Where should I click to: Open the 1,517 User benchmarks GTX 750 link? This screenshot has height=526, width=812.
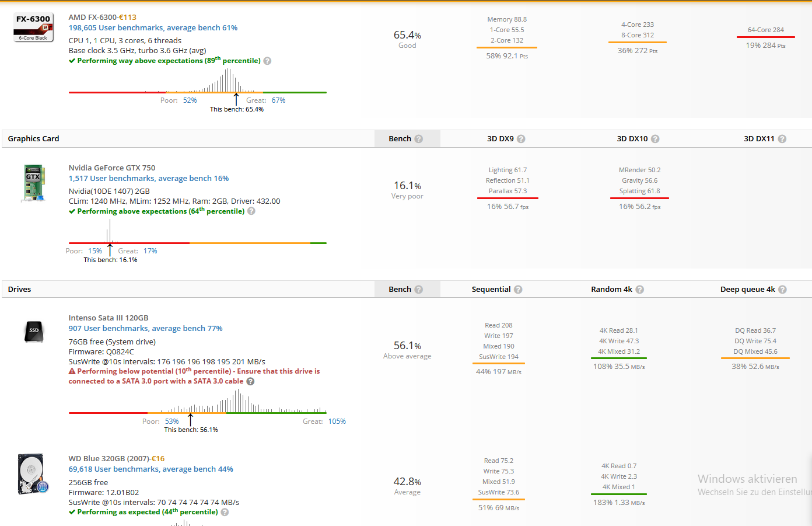tap(148, 179)
